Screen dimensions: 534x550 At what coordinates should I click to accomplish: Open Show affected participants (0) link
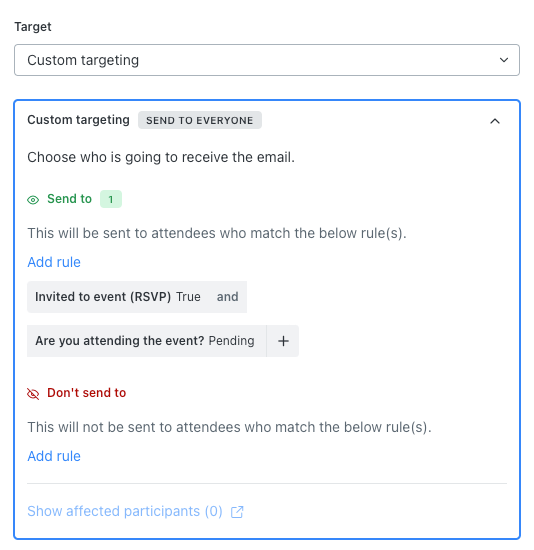tap(125, 511)
